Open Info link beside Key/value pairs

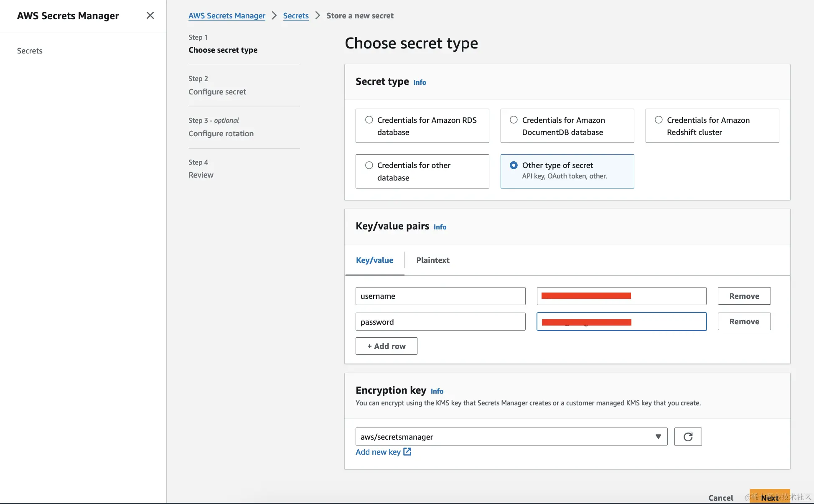440,227
